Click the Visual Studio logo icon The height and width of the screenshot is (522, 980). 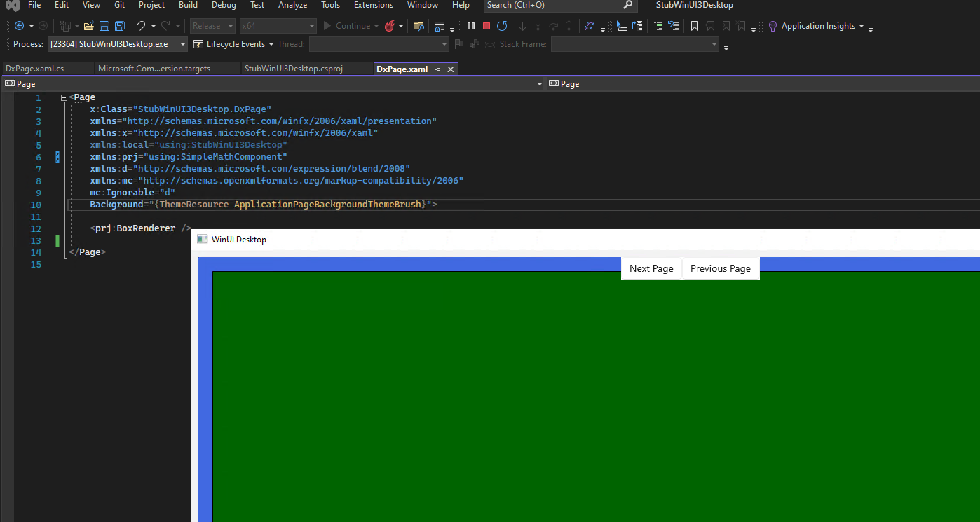(x=12, y=6)
